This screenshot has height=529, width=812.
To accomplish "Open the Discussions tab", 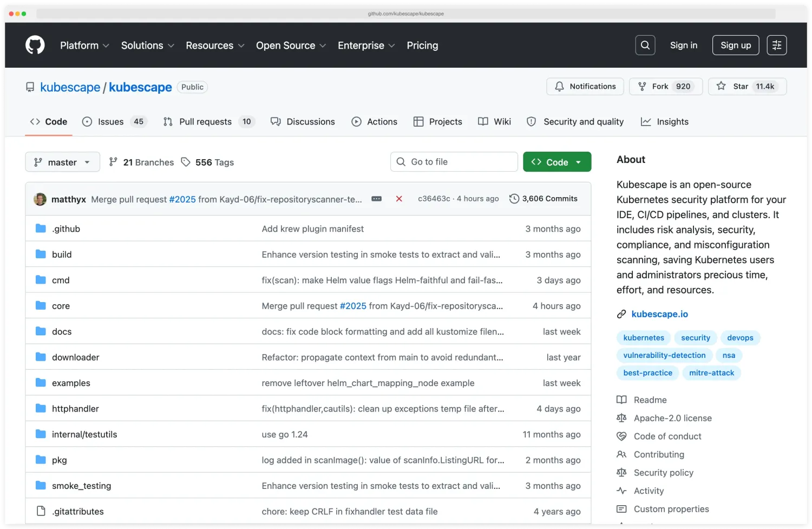I will point(303,122).
